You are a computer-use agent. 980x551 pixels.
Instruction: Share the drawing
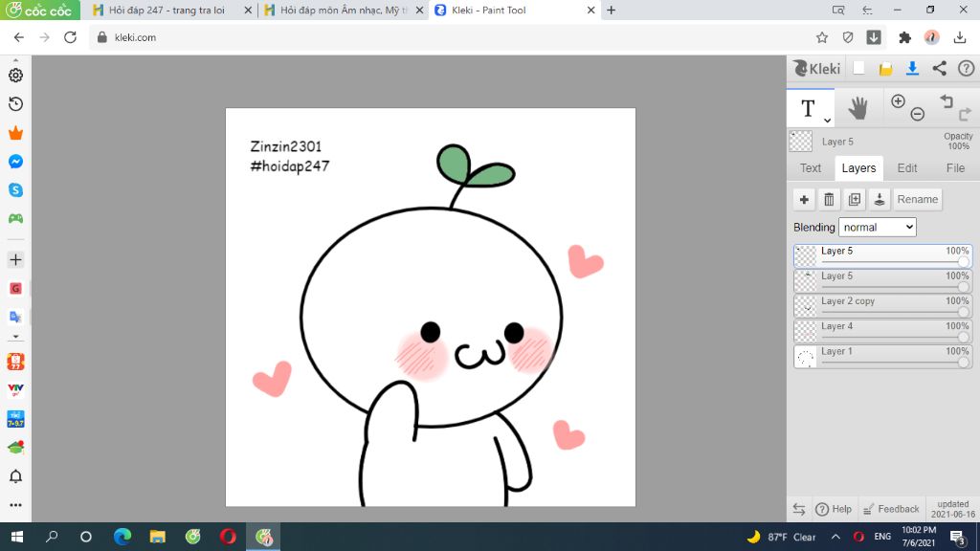[x=940, y=68]
